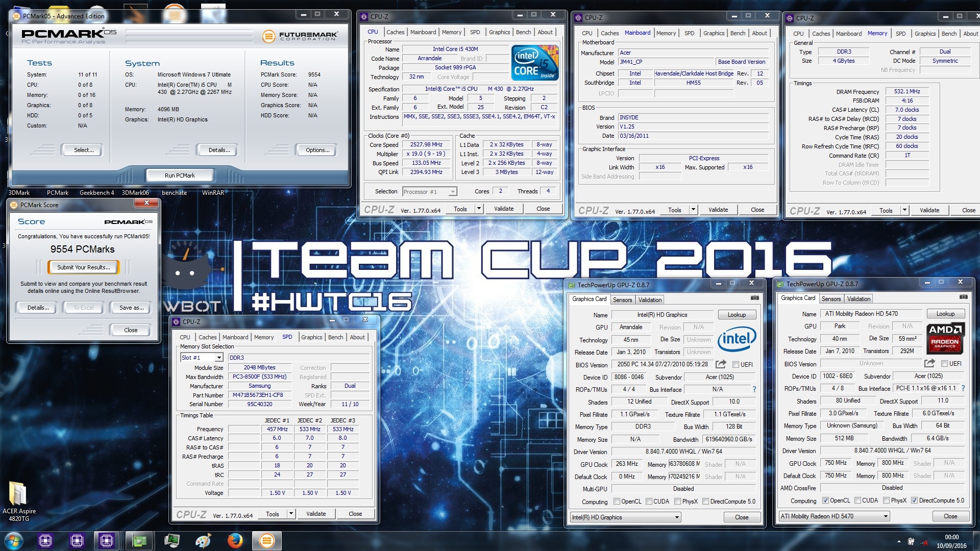This screenshot has height=551, width=980.
Task: Click the taskbar clock showing 00:00
Action: click(951, 537)
